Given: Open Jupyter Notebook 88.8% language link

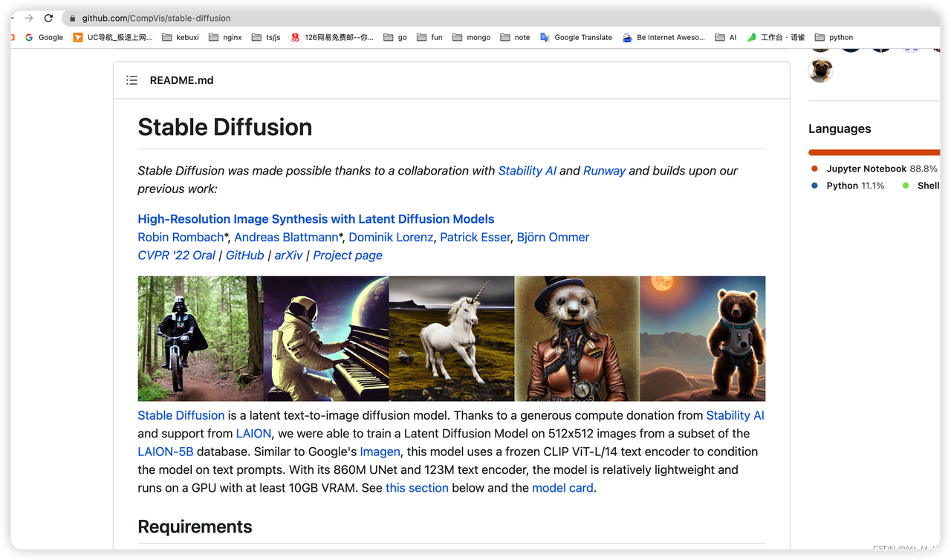Looking at the screenshot, I should 881,169.
